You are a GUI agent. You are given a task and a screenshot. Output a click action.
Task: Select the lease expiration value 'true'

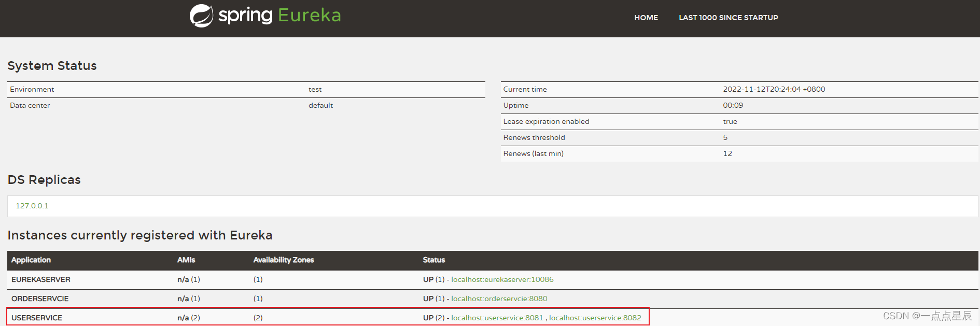click(730, 121)
